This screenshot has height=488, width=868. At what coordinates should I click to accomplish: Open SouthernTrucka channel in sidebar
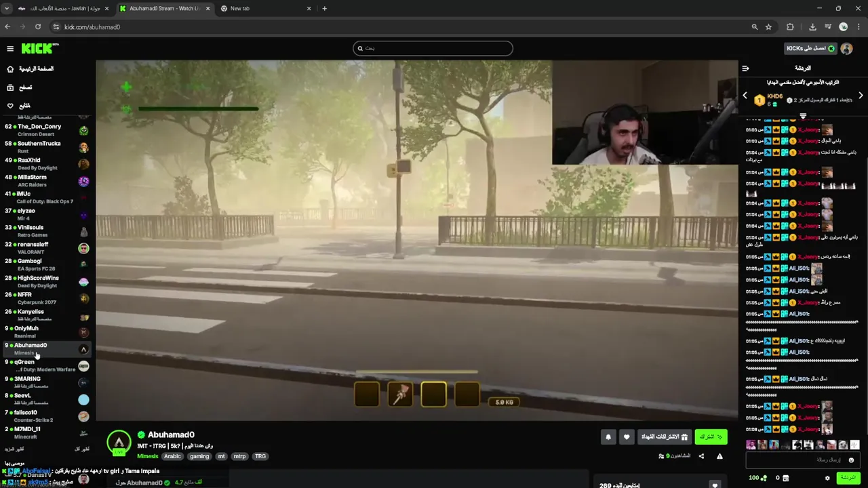[x=46, y=147]
